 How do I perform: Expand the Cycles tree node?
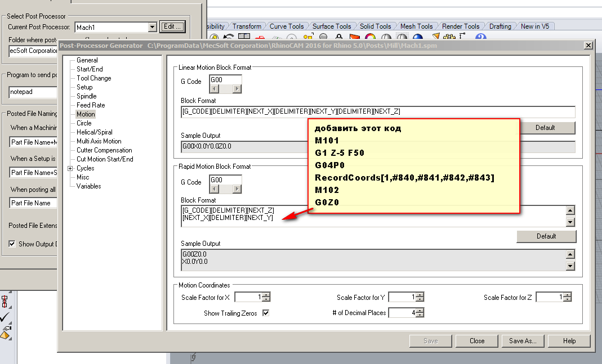70,168
